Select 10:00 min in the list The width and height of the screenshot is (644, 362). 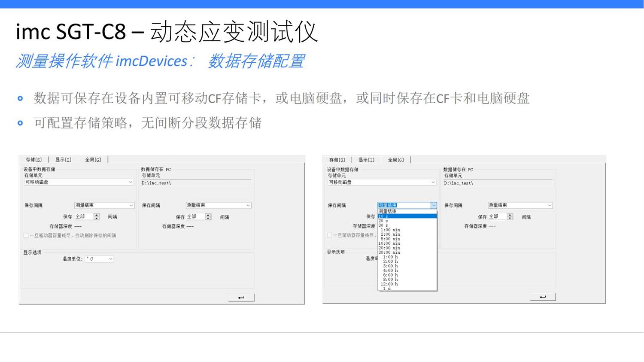(407, 243)
